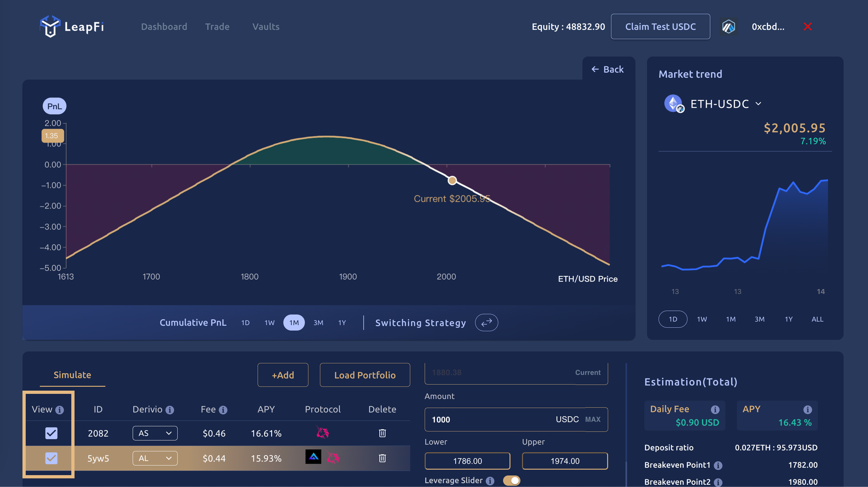
Task: Select ALL Market trend range
Action: (x=818, y=319)
